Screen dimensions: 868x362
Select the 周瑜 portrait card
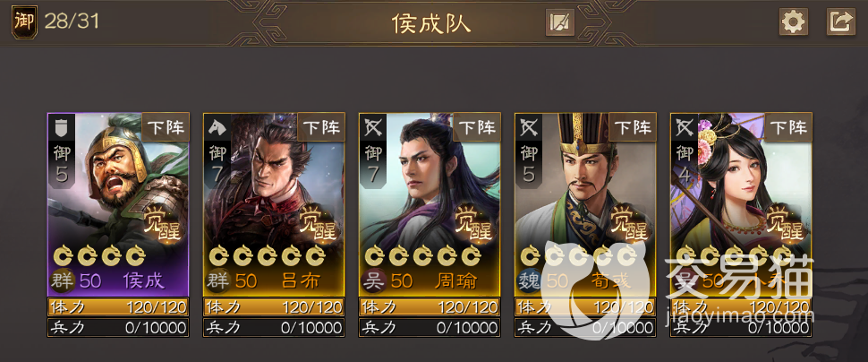click(x=430, y=205)
